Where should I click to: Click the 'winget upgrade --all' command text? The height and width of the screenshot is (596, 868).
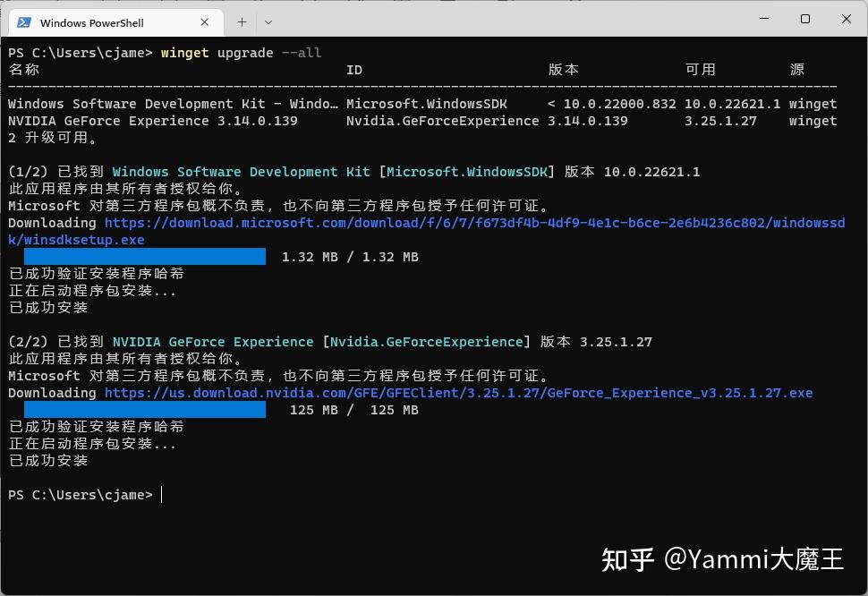tap(241, 53)
